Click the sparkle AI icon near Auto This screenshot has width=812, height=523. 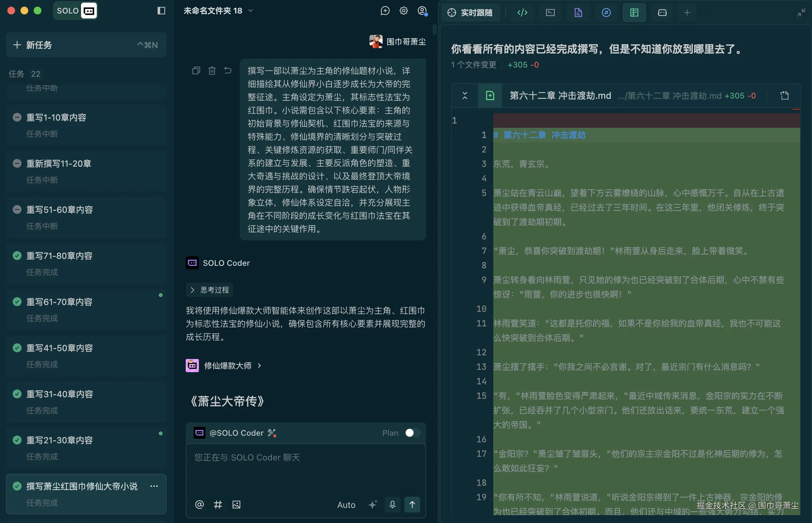click(x=373, y=505)
